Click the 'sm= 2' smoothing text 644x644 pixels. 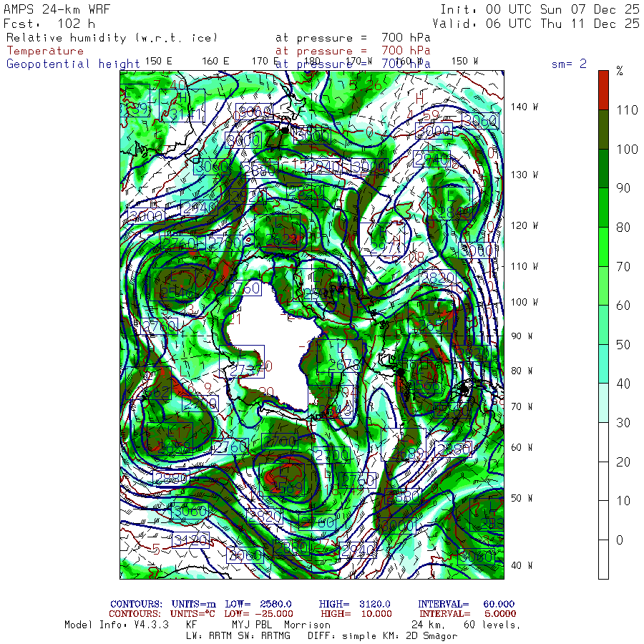pyautogui.click(x=569, y=64)
